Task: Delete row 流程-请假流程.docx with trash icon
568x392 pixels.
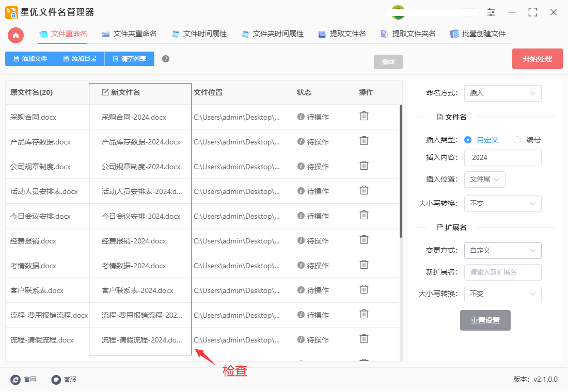Action: click(364, 339)
